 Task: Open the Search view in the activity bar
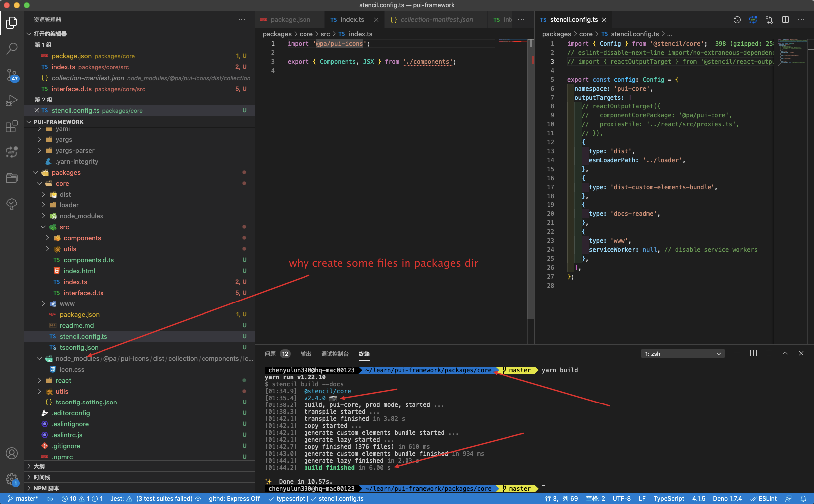pyautogui.click(x=12, y=48)
